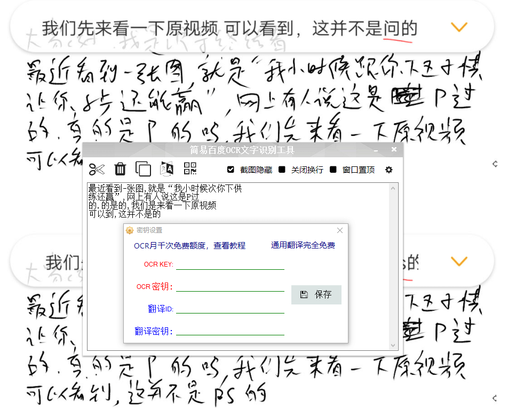
Task: Expand the lower orange chevron dropdown
Action: 459,261
